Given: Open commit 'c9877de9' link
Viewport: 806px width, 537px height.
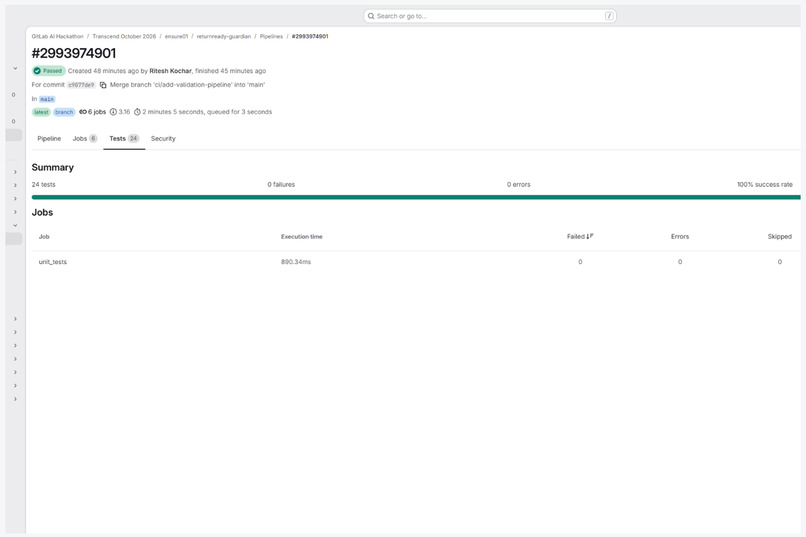Looking at the screenshot, I should click(x=81, y=85).
